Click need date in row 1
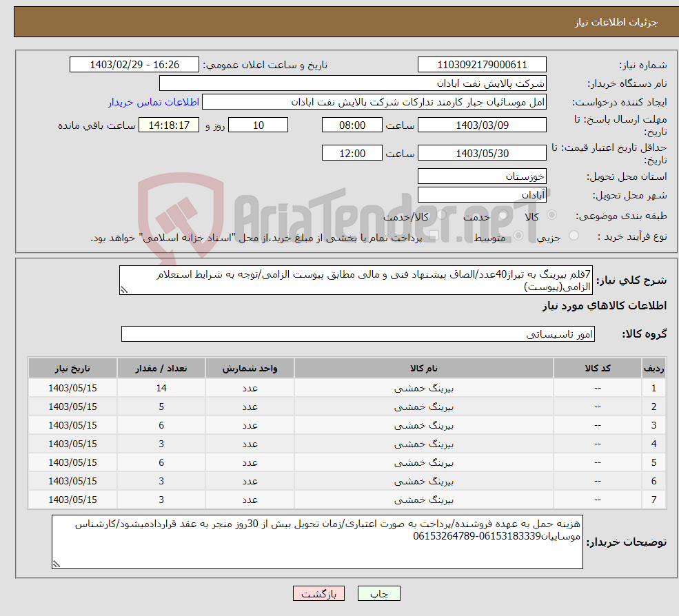 pos(72,389)
